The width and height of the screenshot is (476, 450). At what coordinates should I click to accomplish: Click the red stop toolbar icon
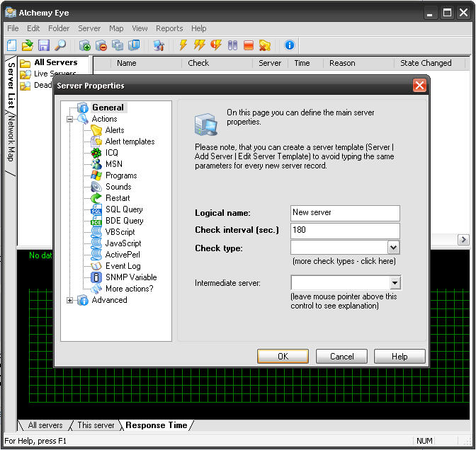[x=249, y=45]
